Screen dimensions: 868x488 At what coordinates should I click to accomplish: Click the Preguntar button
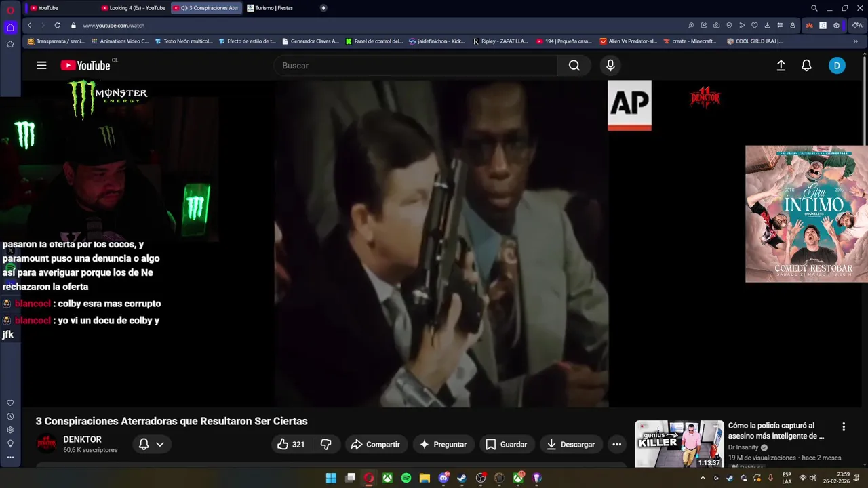[443, 444]
